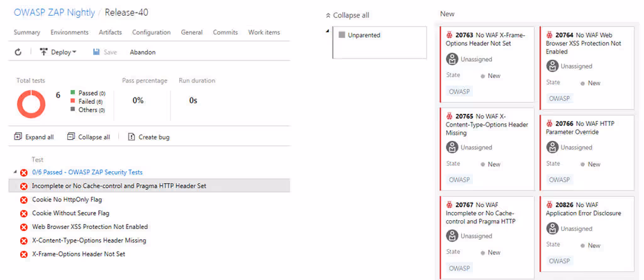Screen dimensions: 644x280
Task: Open State dropdown on card 20766
Action: (591, 164)
